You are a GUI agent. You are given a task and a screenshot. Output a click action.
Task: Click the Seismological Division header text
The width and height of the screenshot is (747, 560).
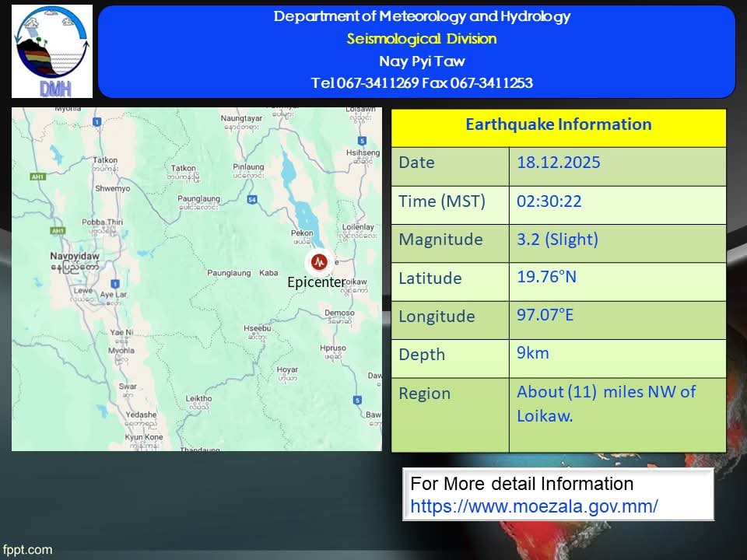click(421, 39)
